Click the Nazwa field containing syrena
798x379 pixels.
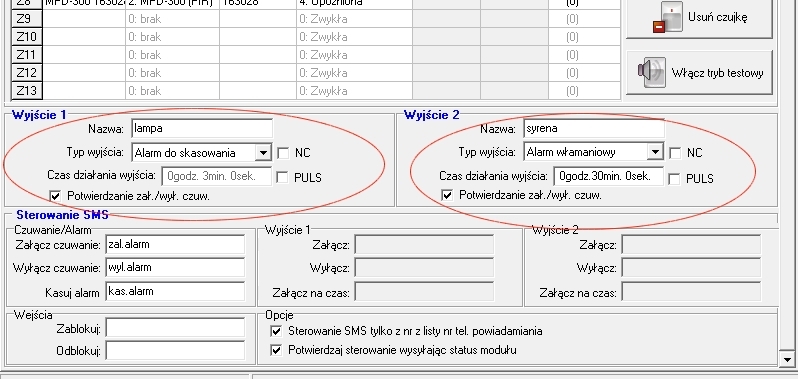(594, 128)
